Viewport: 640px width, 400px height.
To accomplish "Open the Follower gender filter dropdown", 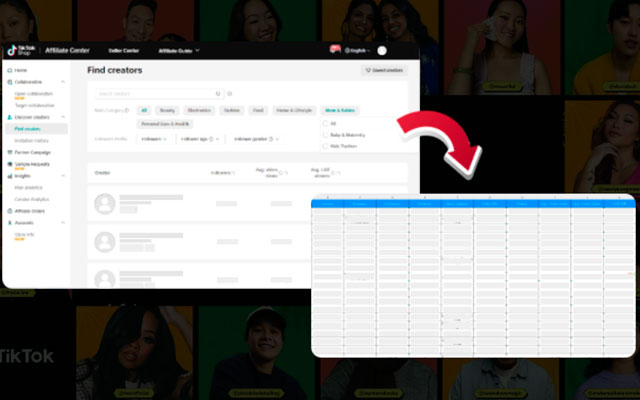I will coord(256,139).
